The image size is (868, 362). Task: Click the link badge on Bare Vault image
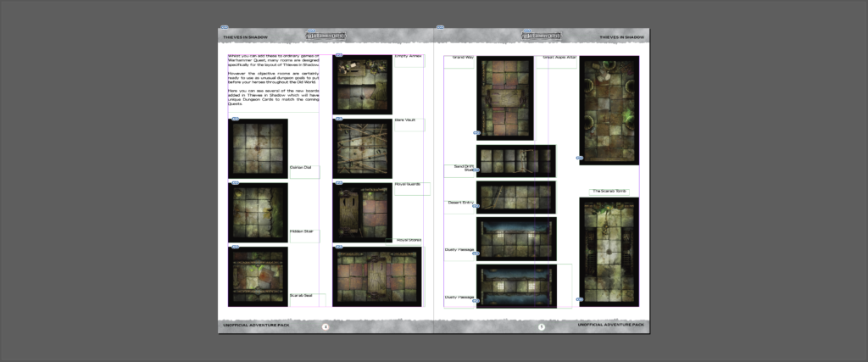tap(339, 119)
